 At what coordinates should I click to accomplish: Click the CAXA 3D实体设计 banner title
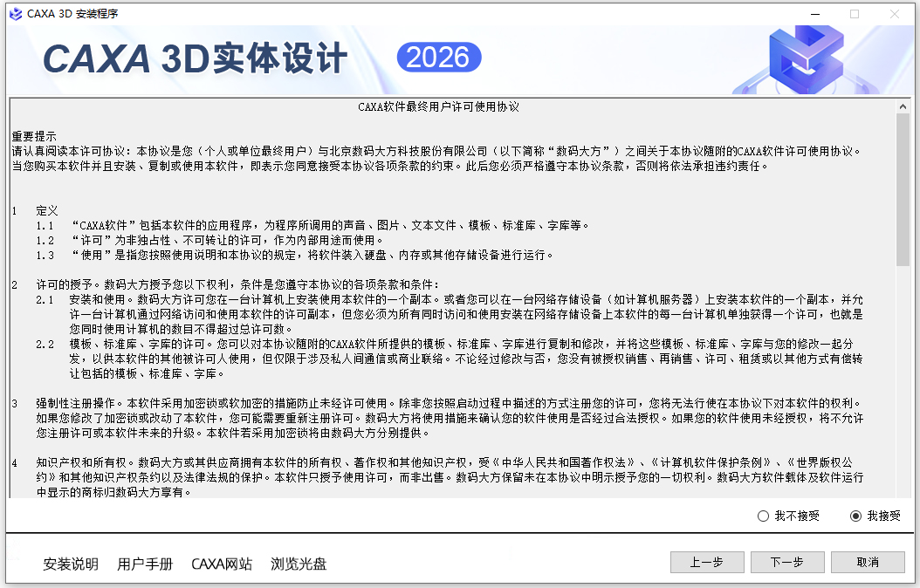196,58
